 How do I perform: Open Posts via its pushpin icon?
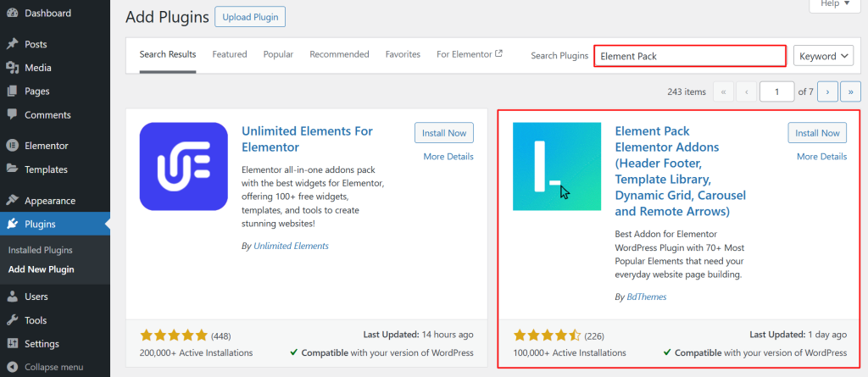[12, 44]
